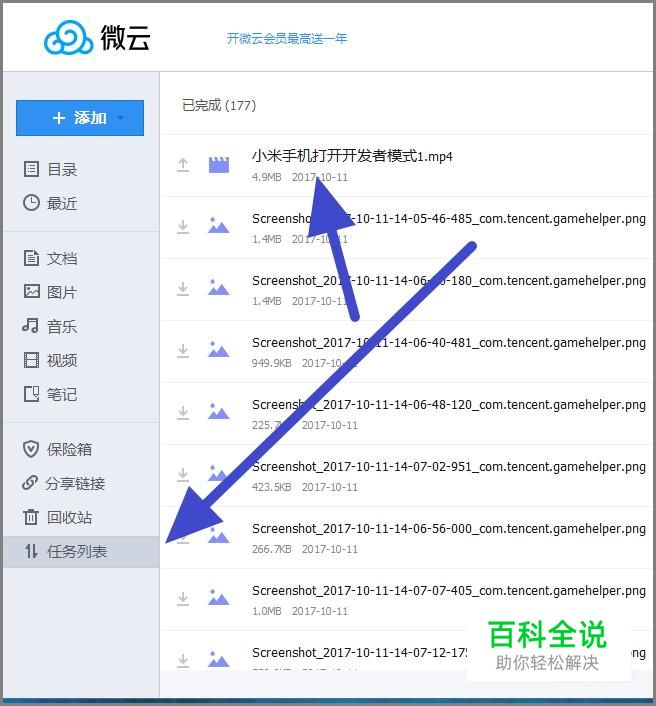Image resolution: width=656 pixels, height=706 pixels.
Task: Click download icon for Screenshot 14-07-12 row
Action: click(x=183, y=661)
